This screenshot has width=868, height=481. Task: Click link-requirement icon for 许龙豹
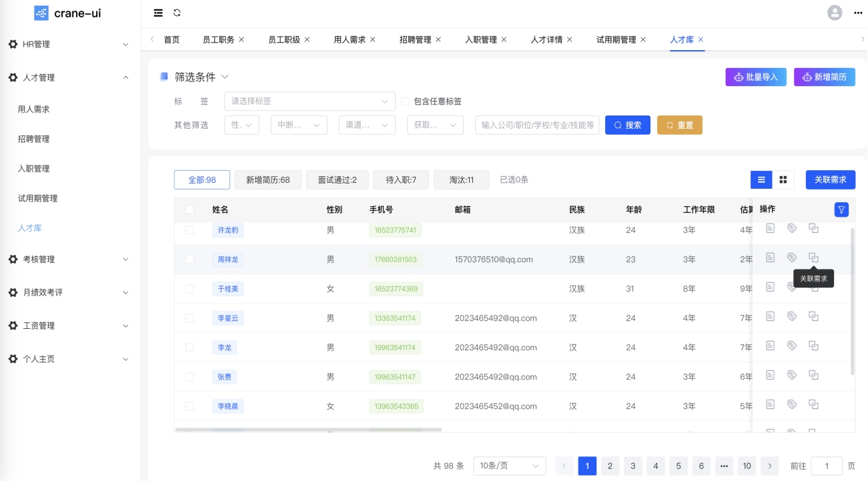(x=813, y=228)
